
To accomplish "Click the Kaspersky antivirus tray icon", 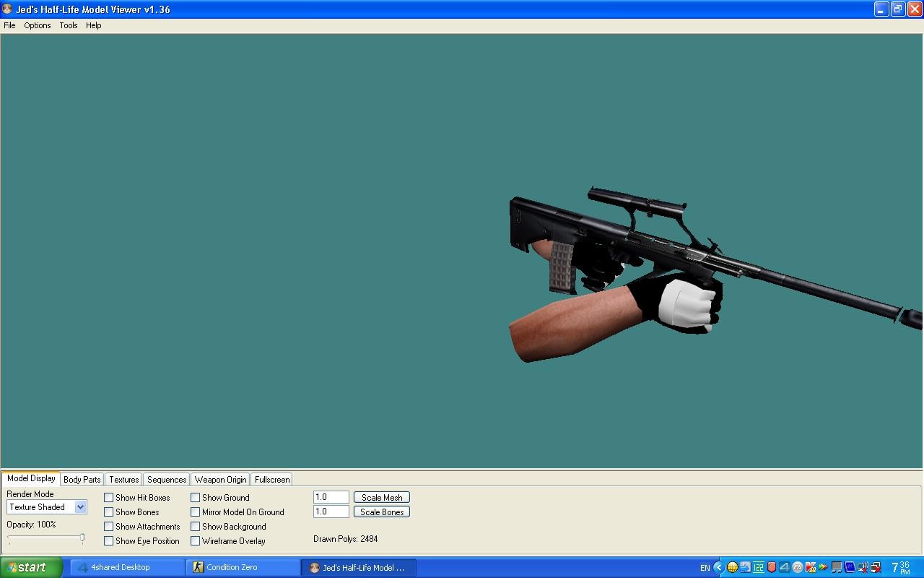I will [811, 567].
